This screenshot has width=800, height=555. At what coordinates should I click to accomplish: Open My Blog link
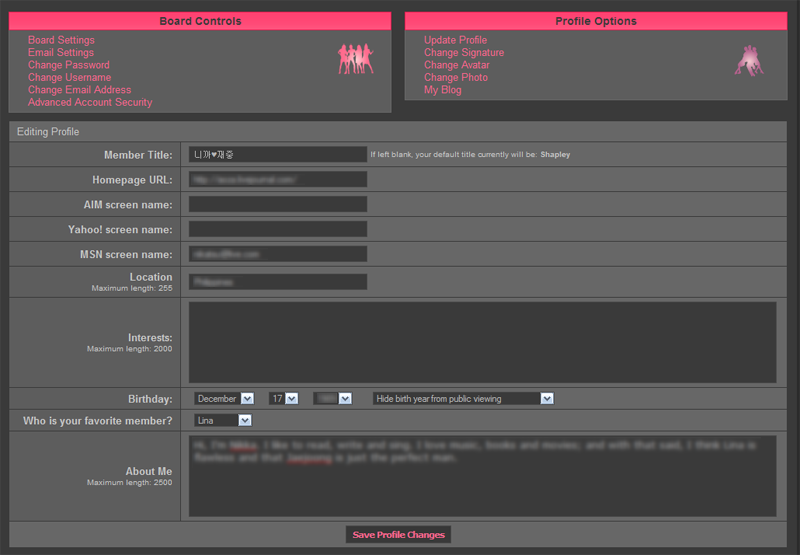tap(442, 90)
